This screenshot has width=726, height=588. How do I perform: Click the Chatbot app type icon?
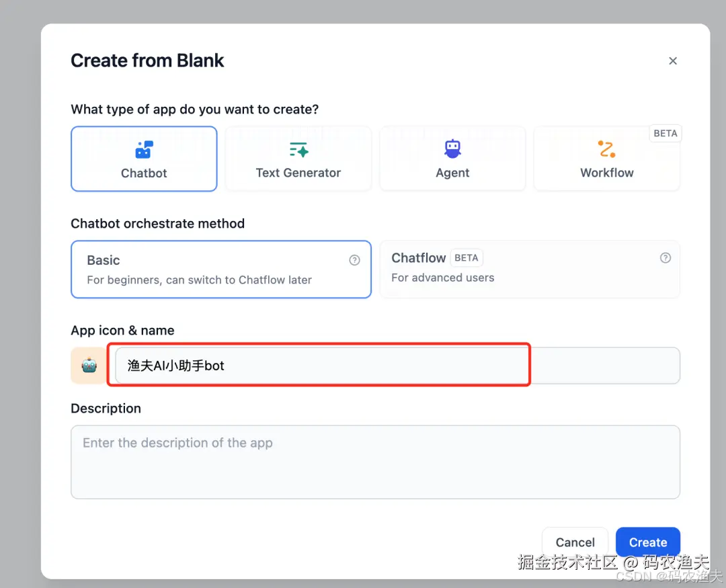tap(144, 149)
